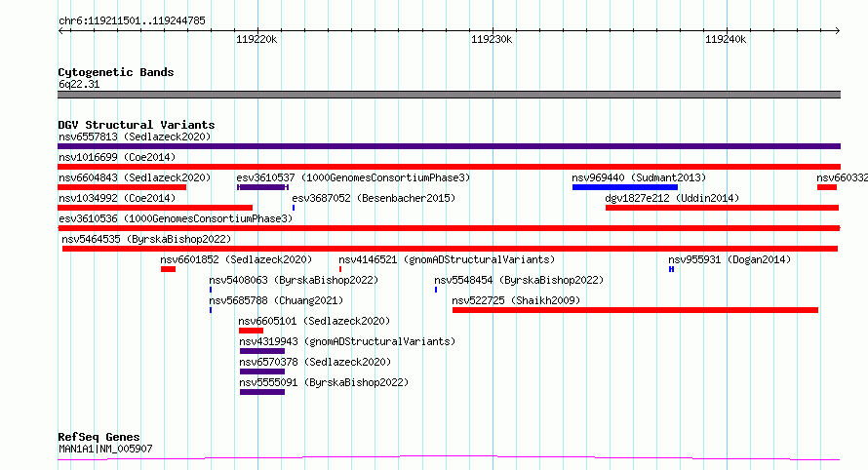
Task: Select the esv3610536 (1000GenomesConsortiumPhase3) label
Action: click(x=176, y=218)
